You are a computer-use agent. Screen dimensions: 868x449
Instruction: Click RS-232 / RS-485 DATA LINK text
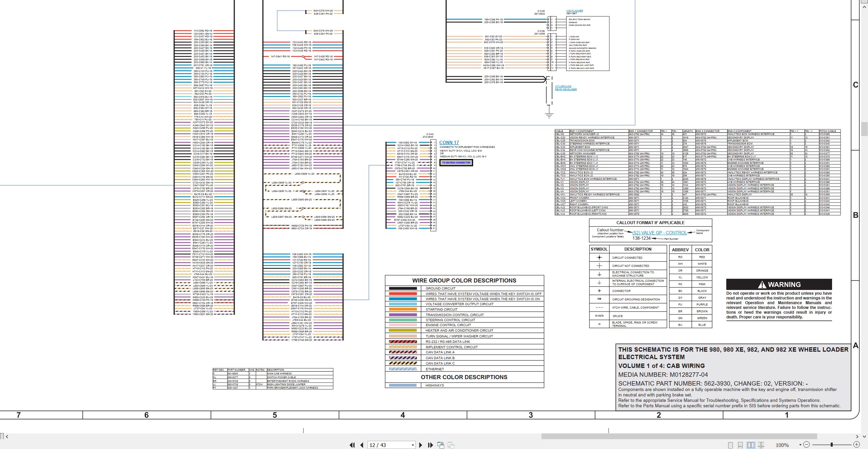[x=448, y=342]
